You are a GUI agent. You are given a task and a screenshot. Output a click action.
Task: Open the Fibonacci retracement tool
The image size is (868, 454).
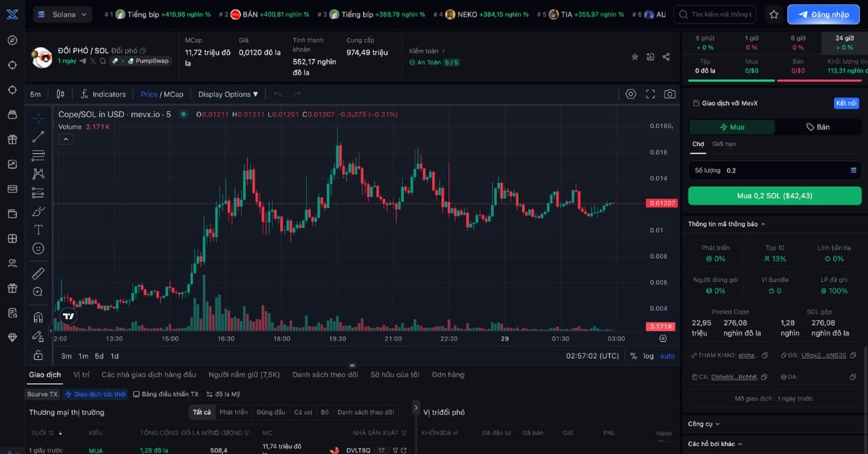click(38, 155)
